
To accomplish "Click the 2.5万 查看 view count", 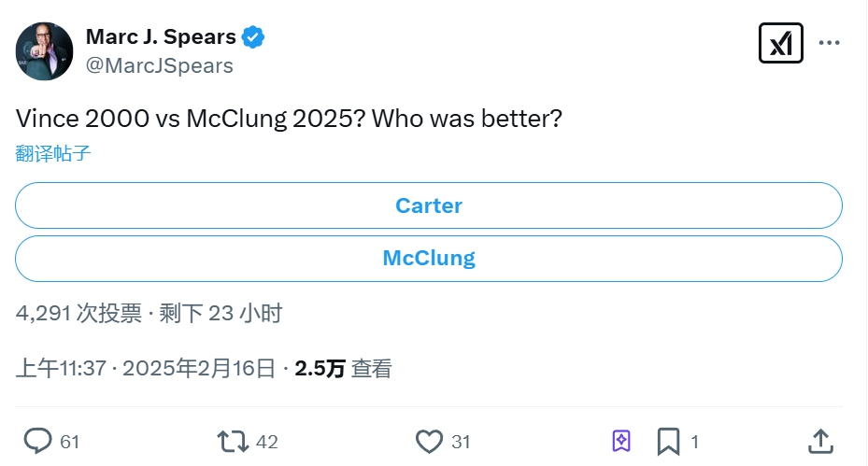I will point(343,368).
